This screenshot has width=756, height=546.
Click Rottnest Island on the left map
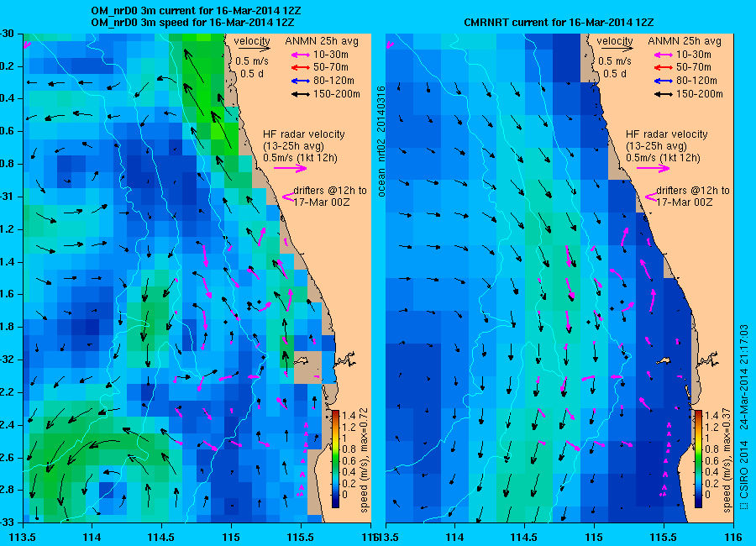coord(302,360)
